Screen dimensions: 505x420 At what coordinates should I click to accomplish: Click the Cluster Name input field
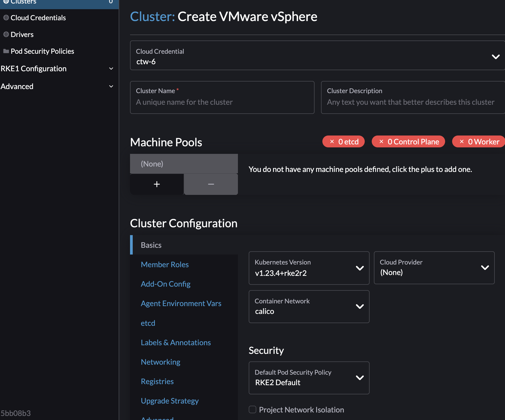click(222, 102)
